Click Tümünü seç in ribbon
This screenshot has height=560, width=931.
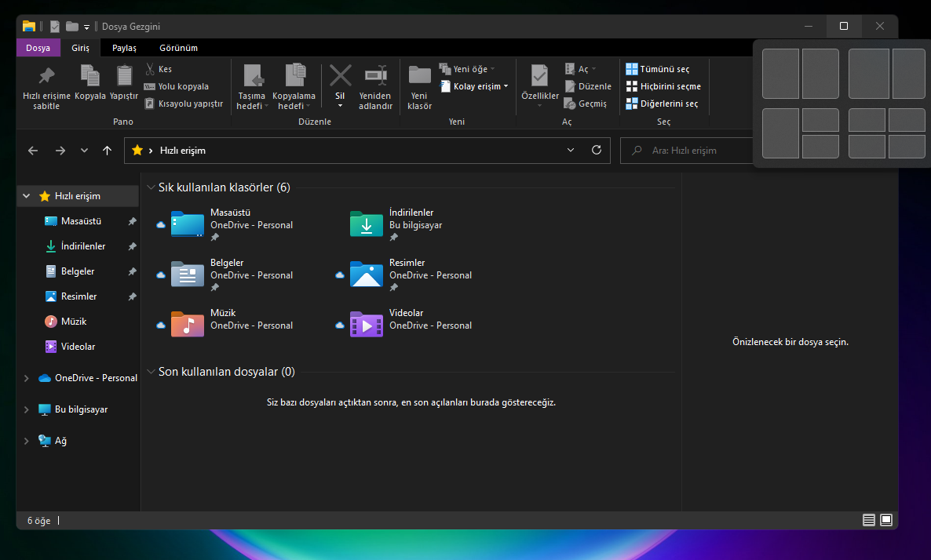658,69
